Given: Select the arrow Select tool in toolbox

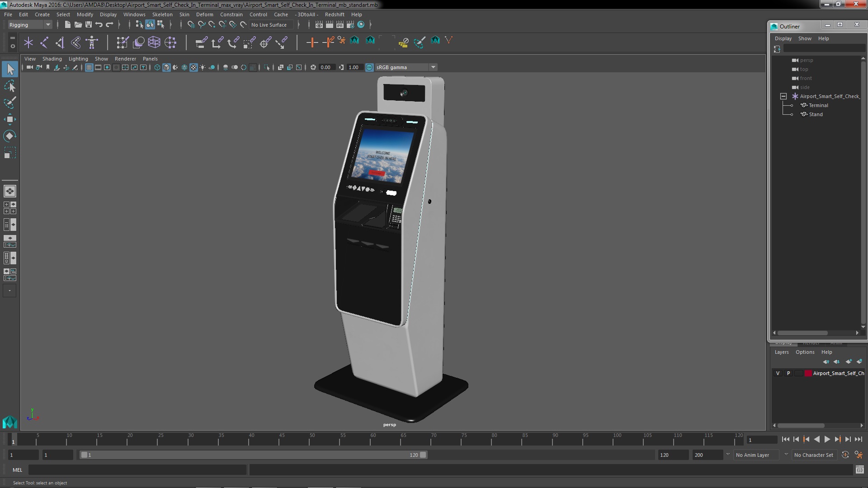Looking at the screenshot, I should coord(10,69).
